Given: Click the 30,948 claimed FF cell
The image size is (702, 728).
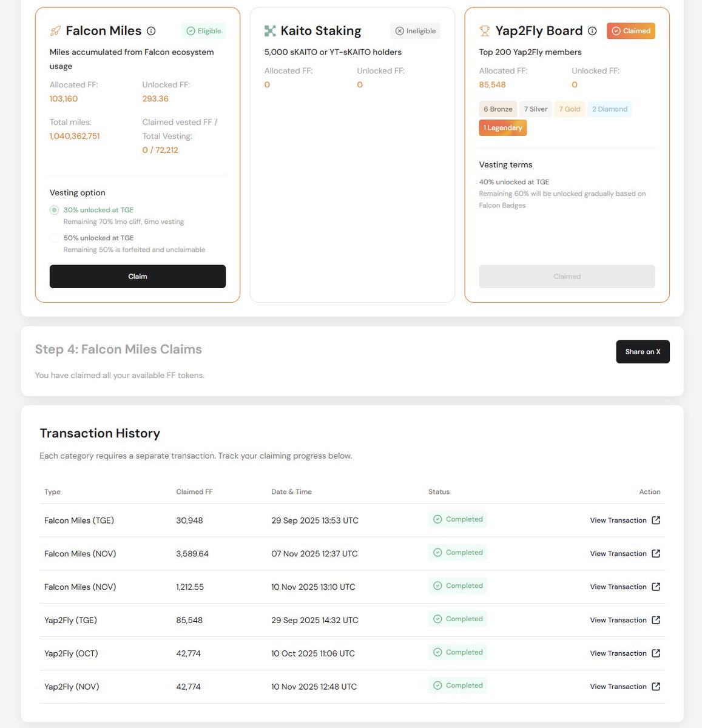Looking at the screenshot, I should tap(189, 521).
